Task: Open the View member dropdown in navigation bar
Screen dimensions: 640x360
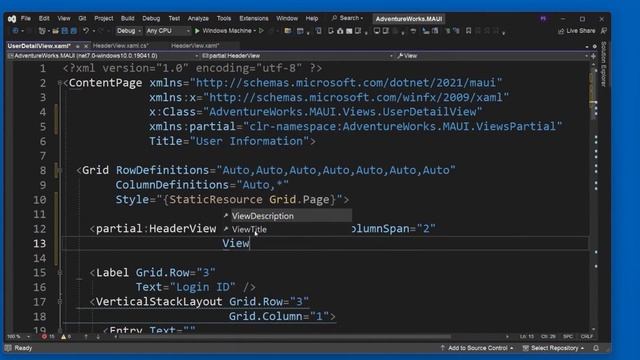Action: tap(492, 56)
